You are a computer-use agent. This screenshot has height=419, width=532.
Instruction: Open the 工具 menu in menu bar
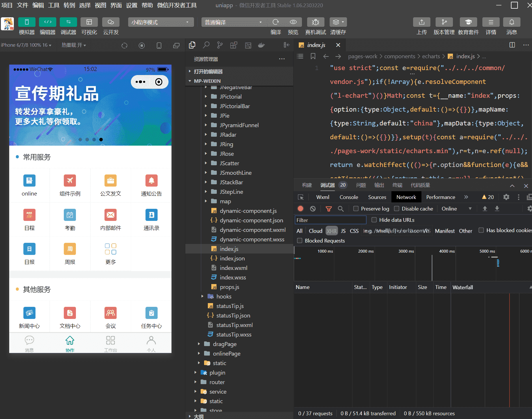tap(54, 5)
